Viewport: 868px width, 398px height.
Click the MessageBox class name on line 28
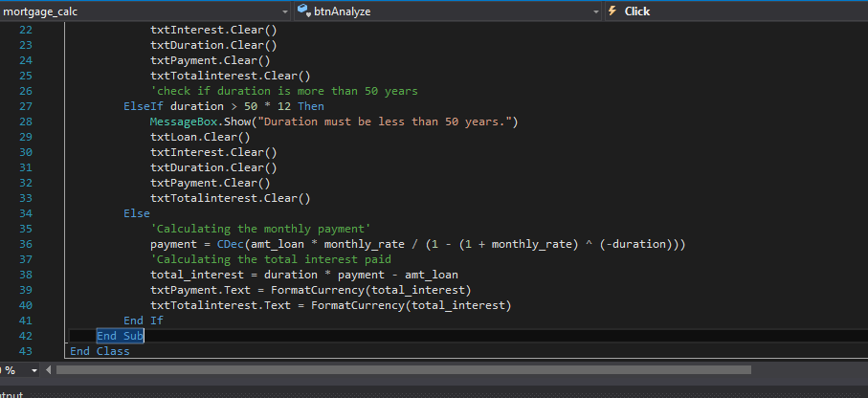coord(183,122)
